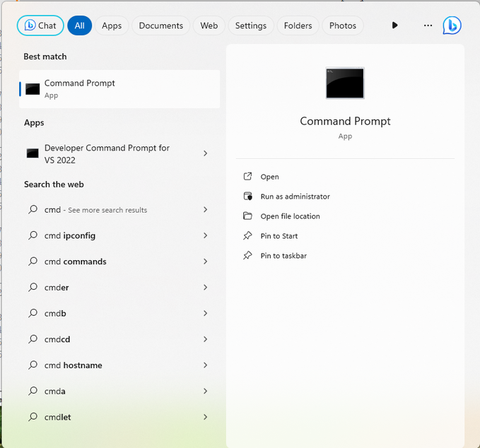Click the Developer Command Prompt black icon
This screenshot has width=480, height=448.
click(33, 153)
